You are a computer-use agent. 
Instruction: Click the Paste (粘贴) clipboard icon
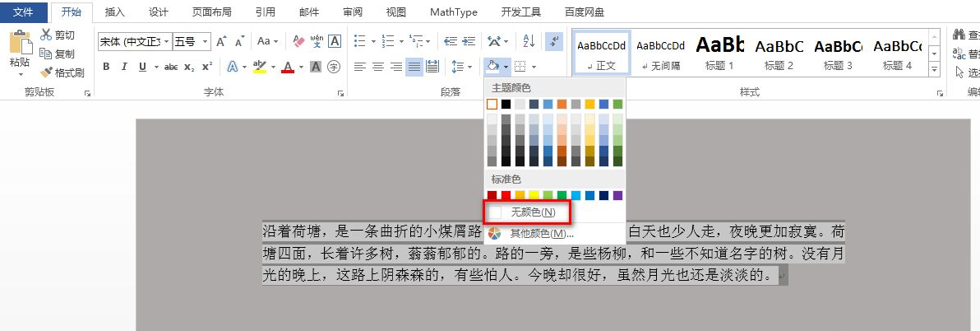[x=20, y=41]
